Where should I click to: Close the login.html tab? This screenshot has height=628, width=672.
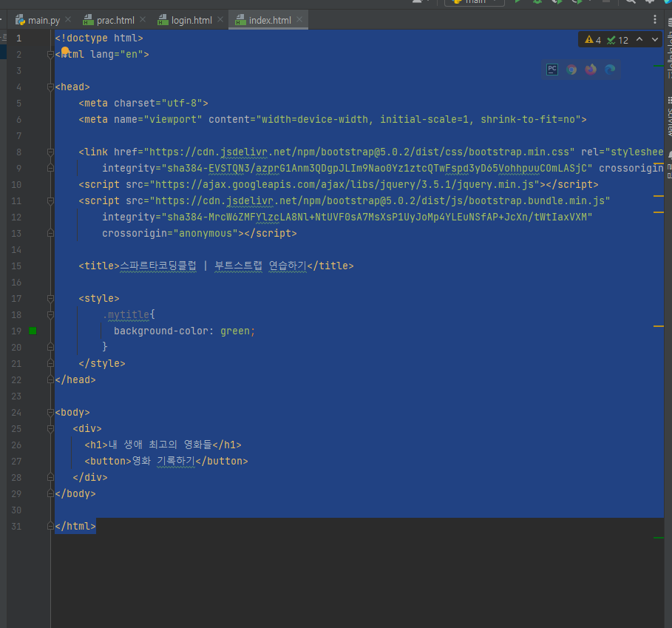[x=220, y=20]
